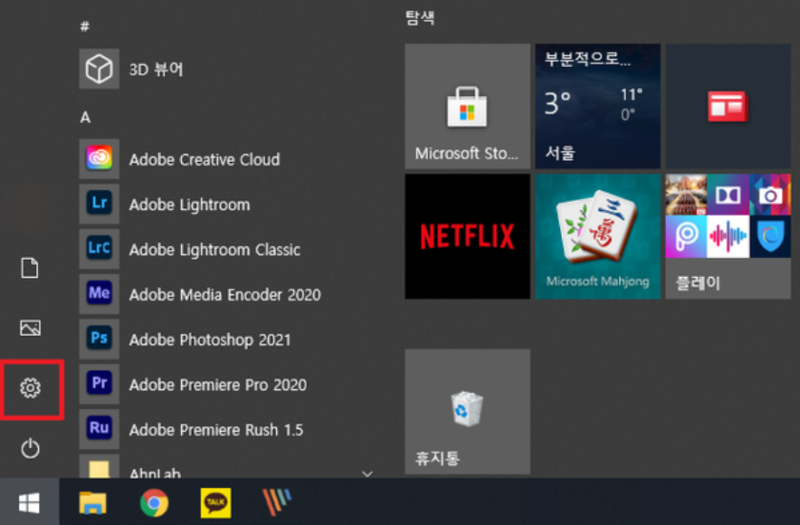Open PicsArt icon in 플레이 folder
The width and height of the screenshot is (800, 525).
coord(686,237)
